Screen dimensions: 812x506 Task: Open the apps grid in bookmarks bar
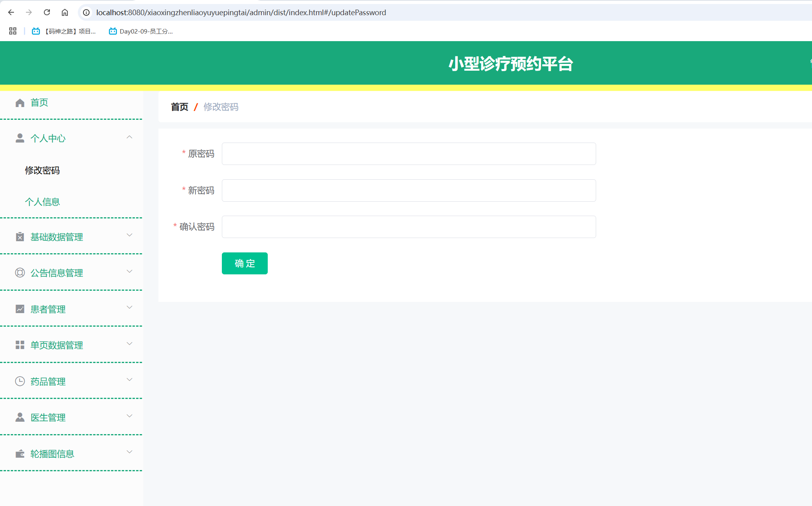pos(13,31)
